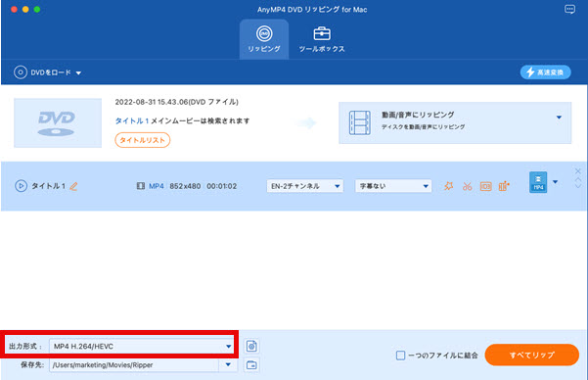Image resolution: width=588 pixels, height=380 pixels.
Task: Open the EN-2チャンネル audio dropdown
Action: pyautogui.click(x=305, y=186)
